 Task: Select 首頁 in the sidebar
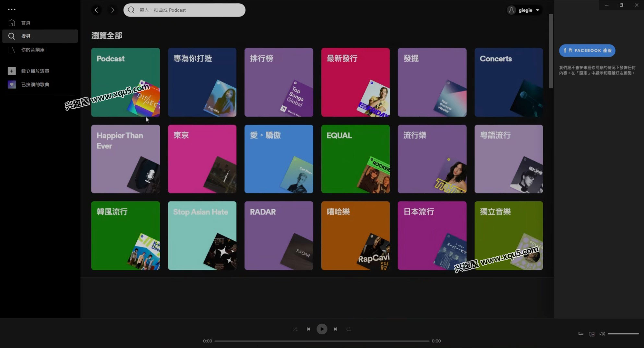pos(26,23)
